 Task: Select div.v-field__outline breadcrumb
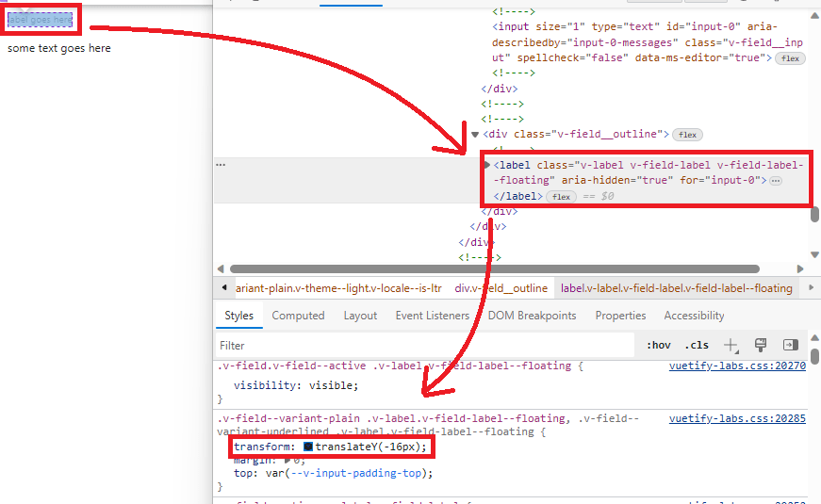tap(501, 288)
